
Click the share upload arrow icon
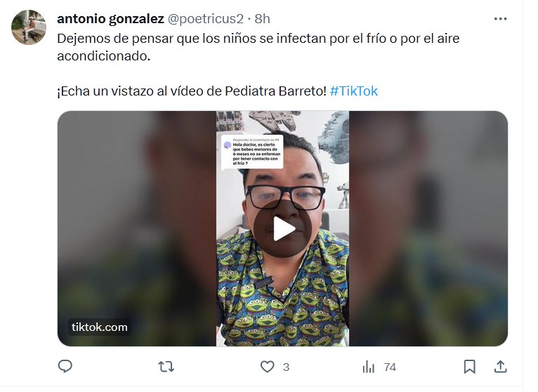(501, 367)
